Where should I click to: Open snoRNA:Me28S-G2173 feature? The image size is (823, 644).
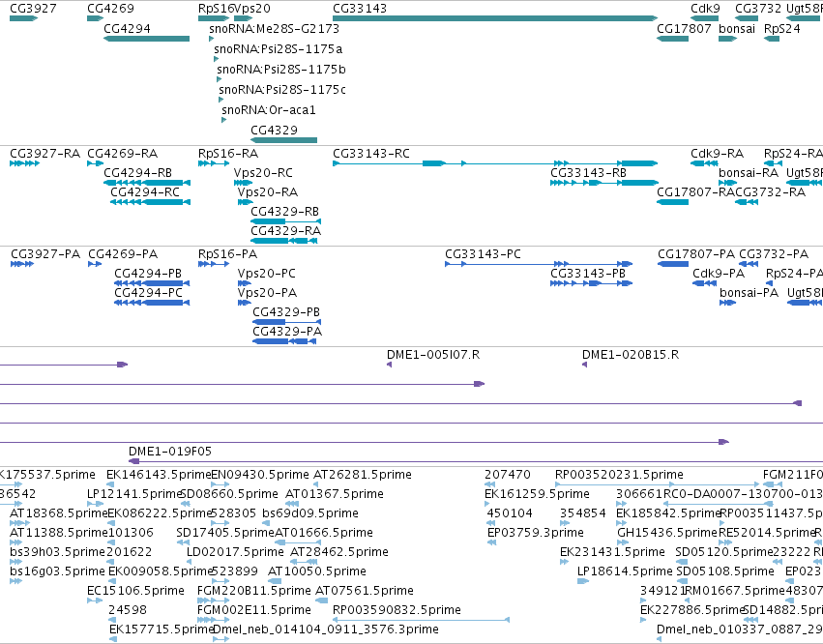pos(211,39)
